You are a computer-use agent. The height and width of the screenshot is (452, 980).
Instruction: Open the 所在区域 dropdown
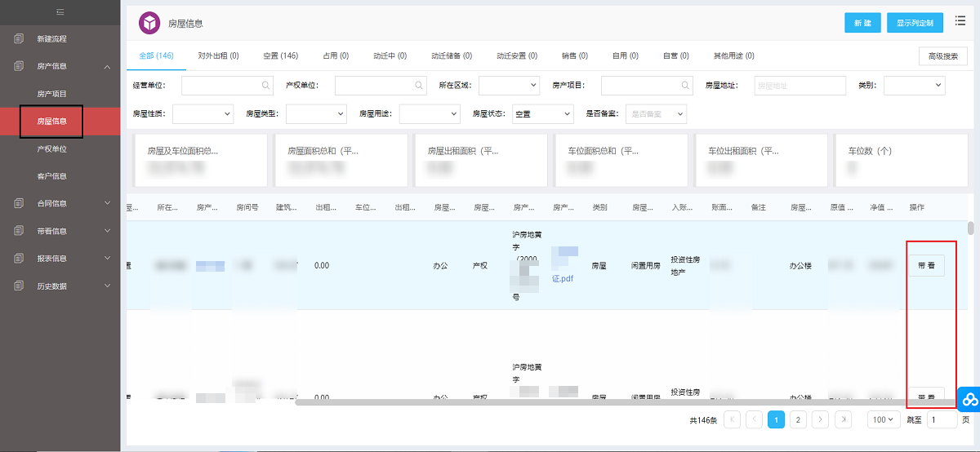509,85
